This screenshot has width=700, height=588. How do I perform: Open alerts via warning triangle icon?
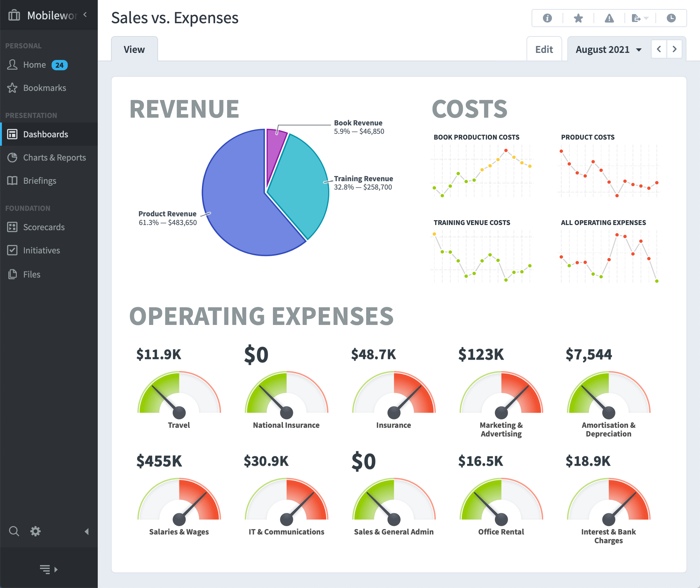(x=609, y=18)
